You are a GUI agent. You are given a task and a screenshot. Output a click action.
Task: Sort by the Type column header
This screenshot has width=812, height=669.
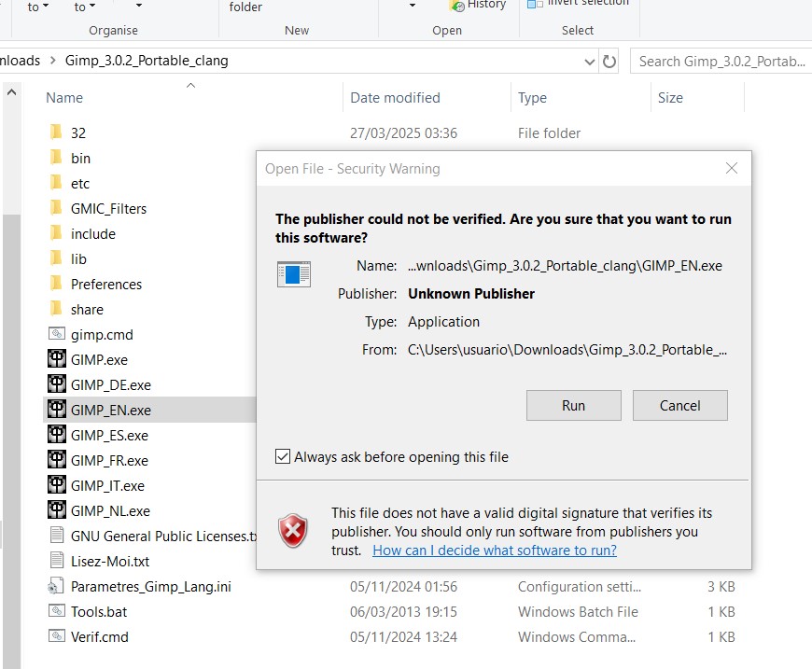(532, 98)
